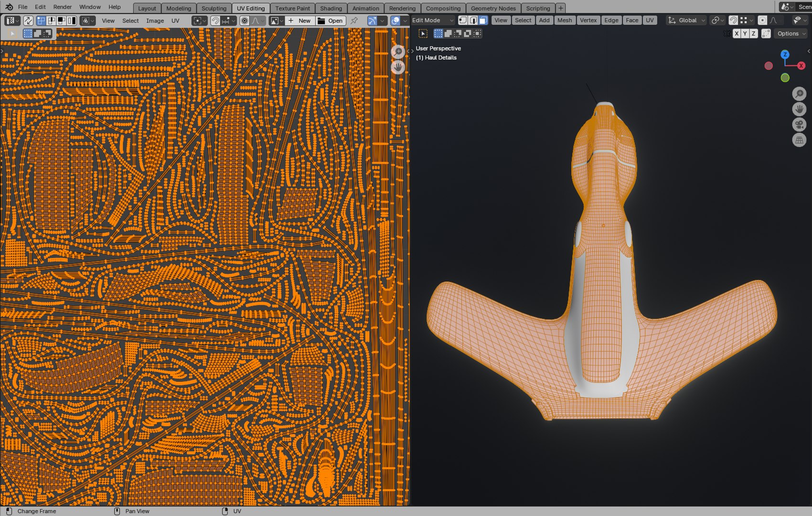Click the UV editor pan hand gizmo

click(x=398, y=67)
